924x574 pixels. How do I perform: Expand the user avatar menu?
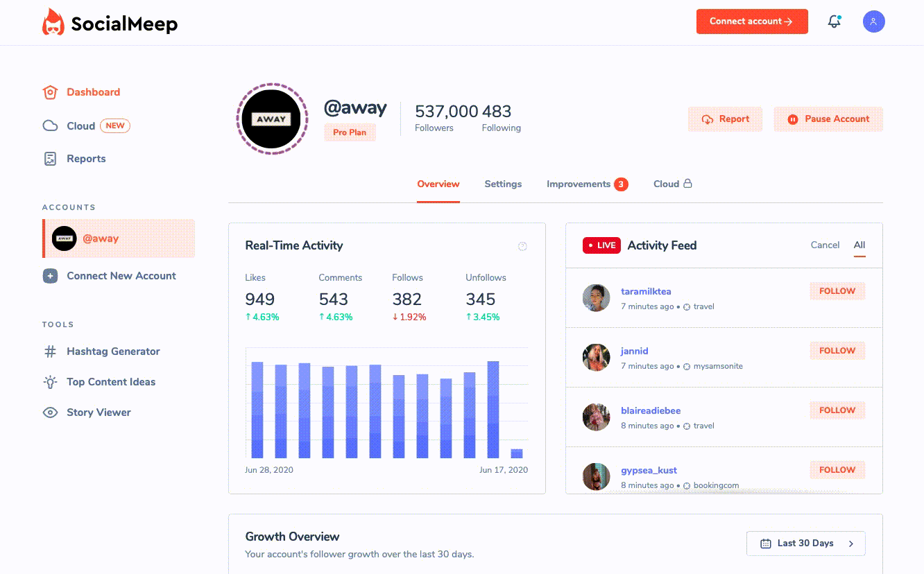click(x=873, y=21)
